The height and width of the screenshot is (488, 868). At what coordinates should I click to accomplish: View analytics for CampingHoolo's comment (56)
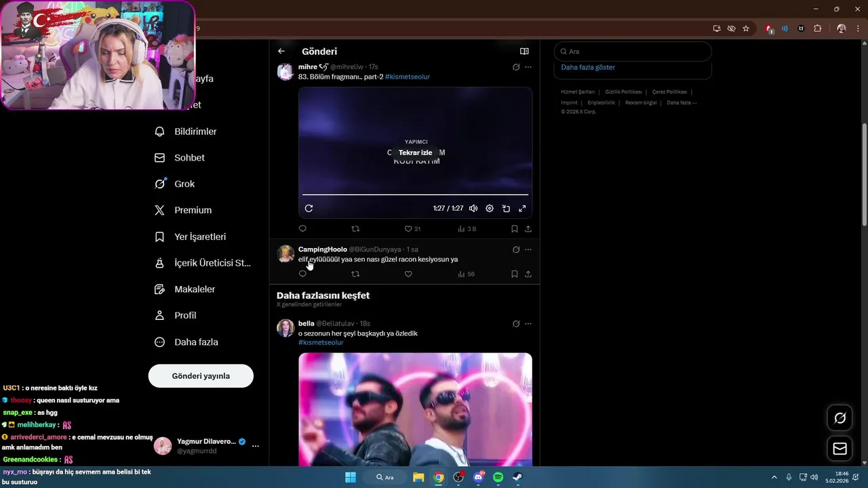click(466, 274)
